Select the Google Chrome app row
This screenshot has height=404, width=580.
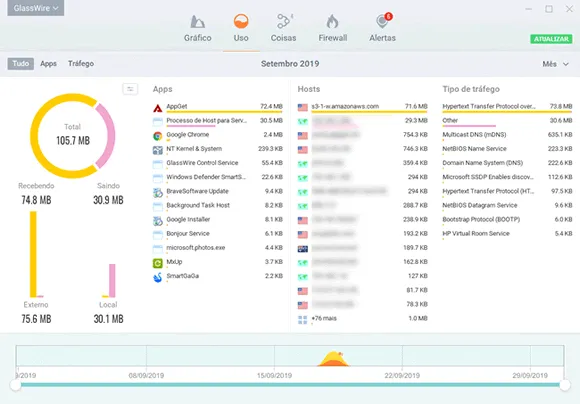coord(218,136)
